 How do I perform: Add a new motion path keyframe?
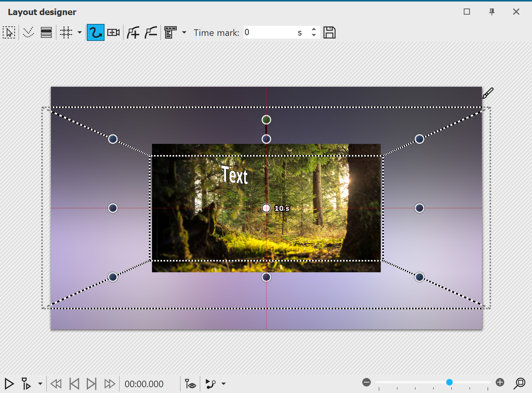point(133,32)
